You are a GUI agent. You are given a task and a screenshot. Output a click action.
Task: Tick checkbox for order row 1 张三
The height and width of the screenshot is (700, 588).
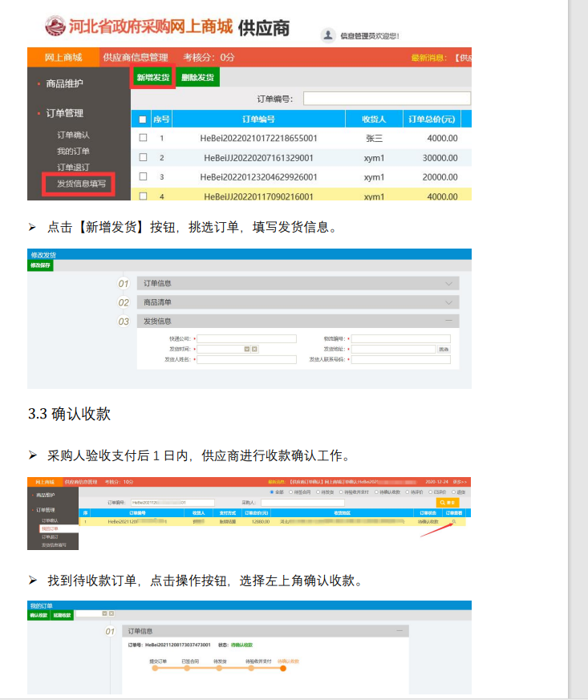coord(143,138)
